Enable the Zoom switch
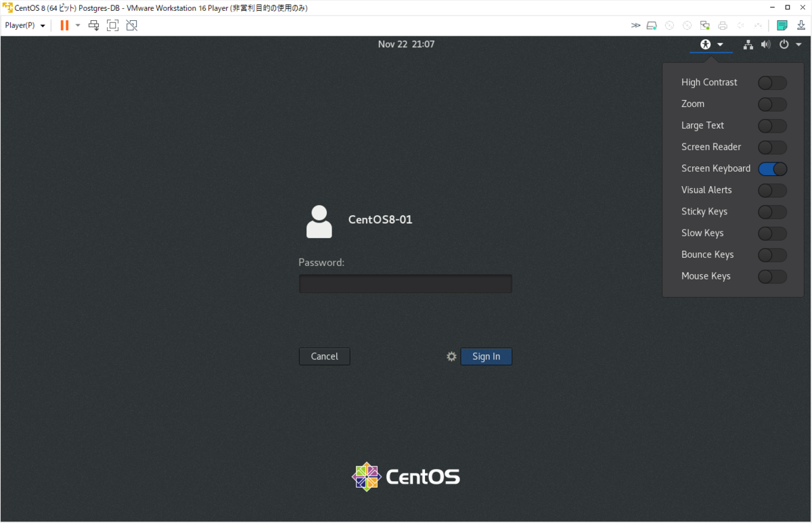 772,104
